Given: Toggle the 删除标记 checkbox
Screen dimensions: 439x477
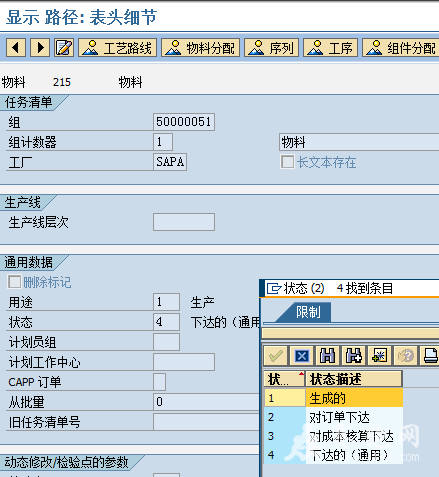Looking at the screenshot, I should (x=14, y=282).
